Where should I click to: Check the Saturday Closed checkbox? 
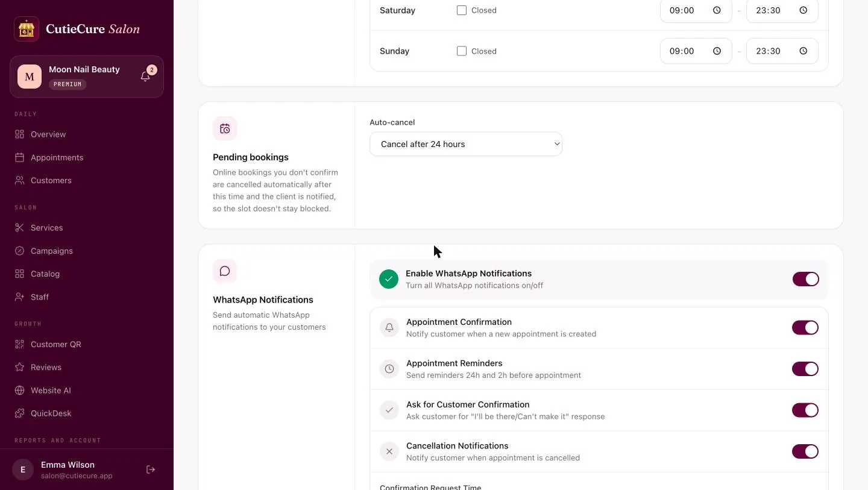point(462,10)
